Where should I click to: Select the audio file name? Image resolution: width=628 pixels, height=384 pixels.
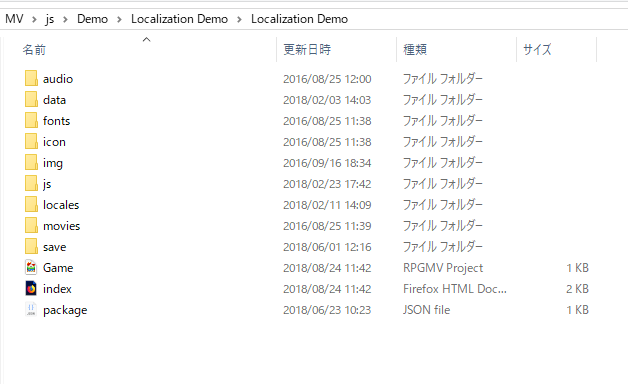point(58,79)
